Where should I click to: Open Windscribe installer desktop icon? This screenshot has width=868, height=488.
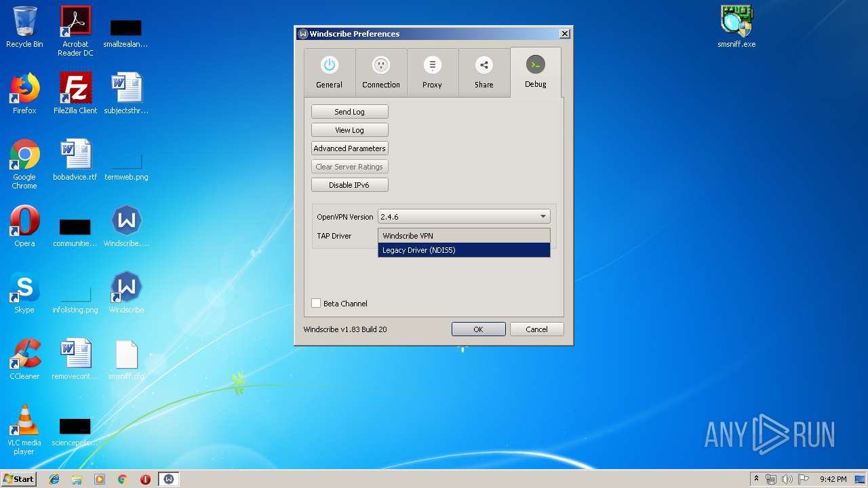pos(126,226)
